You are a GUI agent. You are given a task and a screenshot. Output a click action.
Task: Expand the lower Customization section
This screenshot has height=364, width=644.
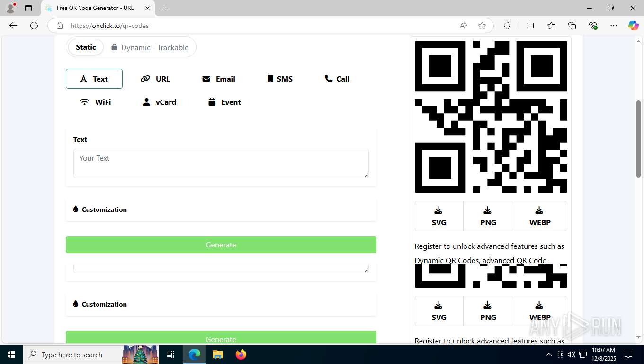click(x=221, y=304)
